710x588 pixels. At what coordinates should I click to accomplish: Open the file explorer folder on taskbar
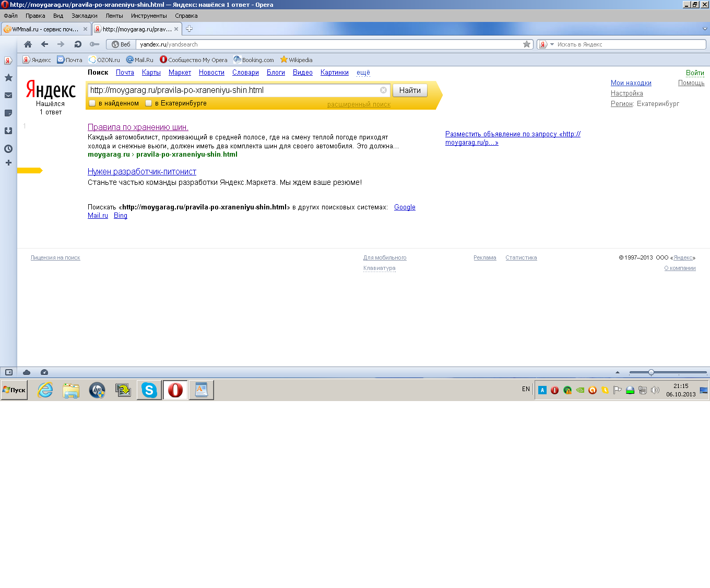tap(71, 390)
